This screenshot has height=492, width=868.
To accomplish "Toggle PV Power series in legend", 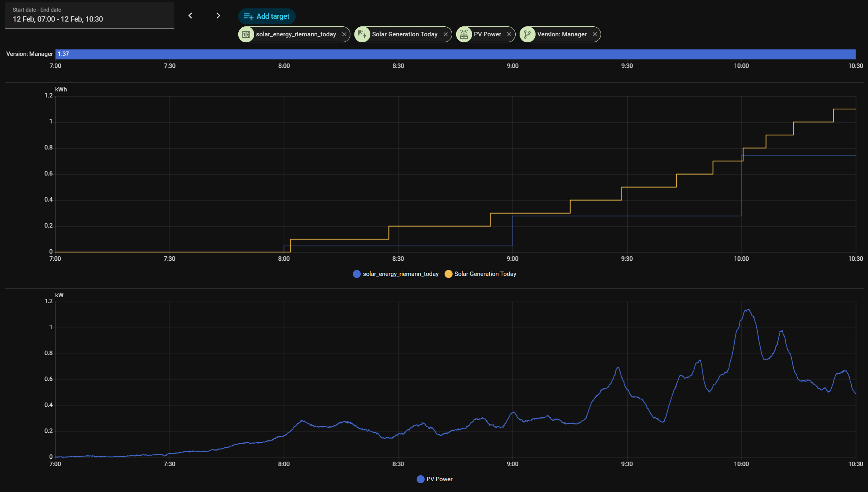I will pos(439,479).
